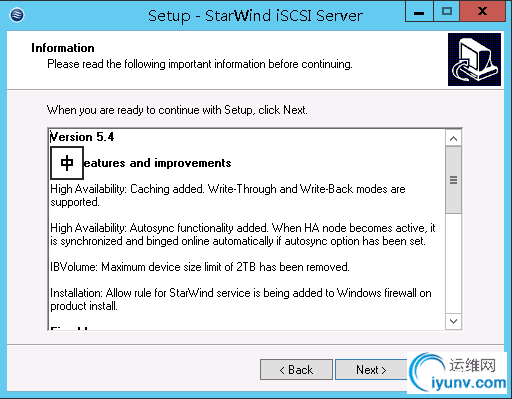Click the vertical scrollbar thumb
Viewport: 512px width, 399px height.
[453, 180]
